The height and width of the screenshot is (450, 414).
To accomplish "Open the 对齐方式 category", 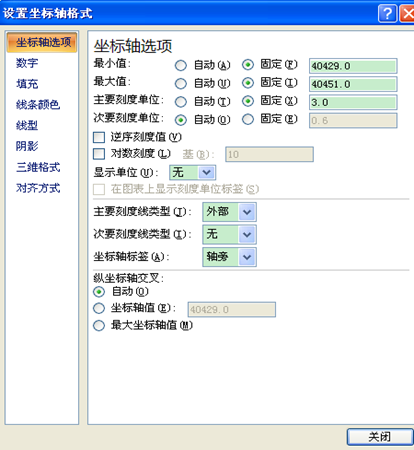I will click(38, 188).
